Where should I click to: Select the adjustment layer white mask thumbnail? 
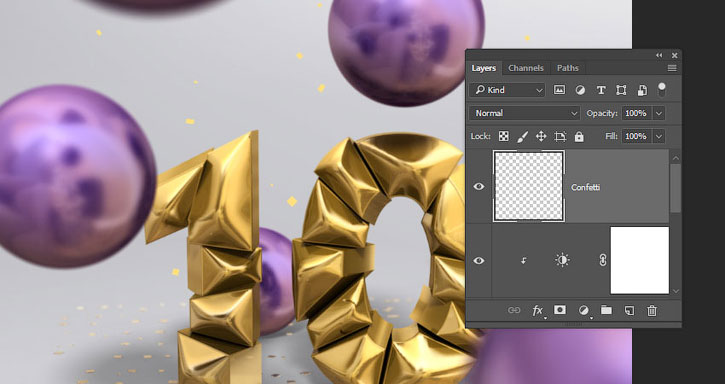click(639, 260)
